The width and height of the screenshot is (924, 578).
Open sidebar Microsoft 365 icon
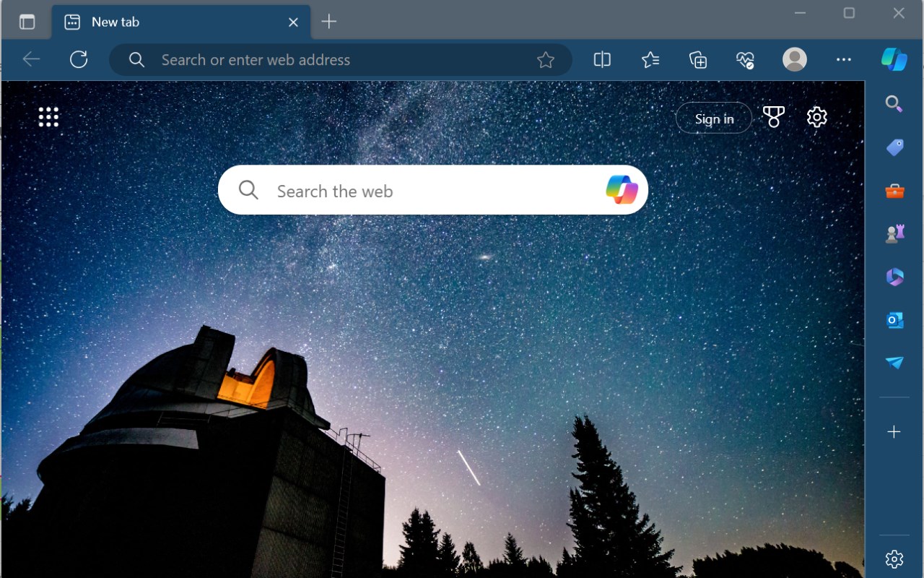pyautogui.click(x=894, y=277)
